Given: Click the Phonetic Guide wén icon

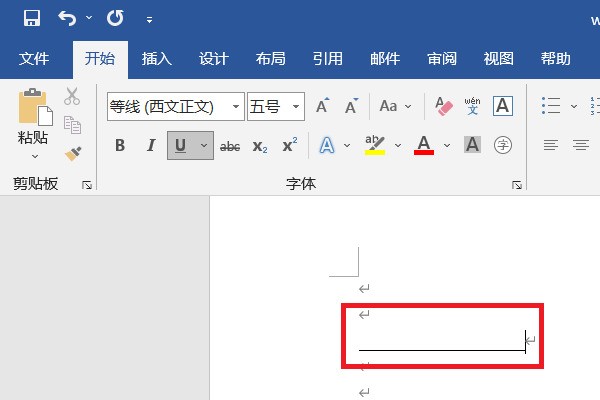Looking at the screenshot, I should [x=473, y=106].
